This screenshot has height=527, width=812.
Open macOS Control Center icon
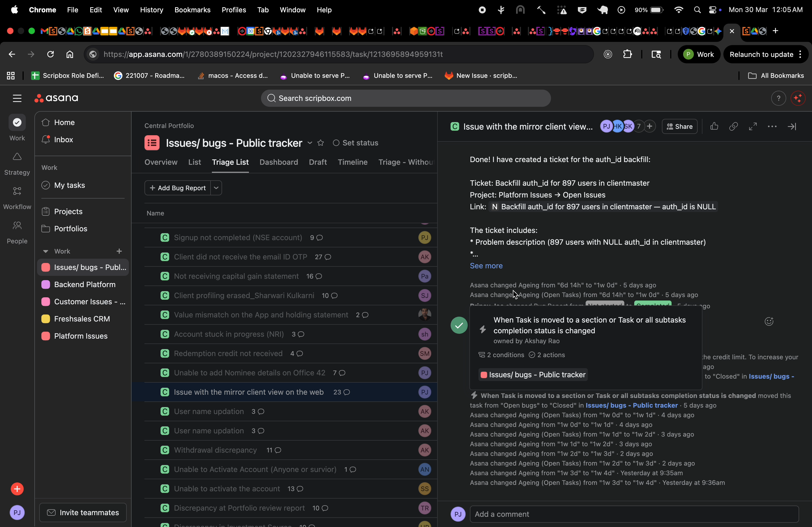(713, 10)
